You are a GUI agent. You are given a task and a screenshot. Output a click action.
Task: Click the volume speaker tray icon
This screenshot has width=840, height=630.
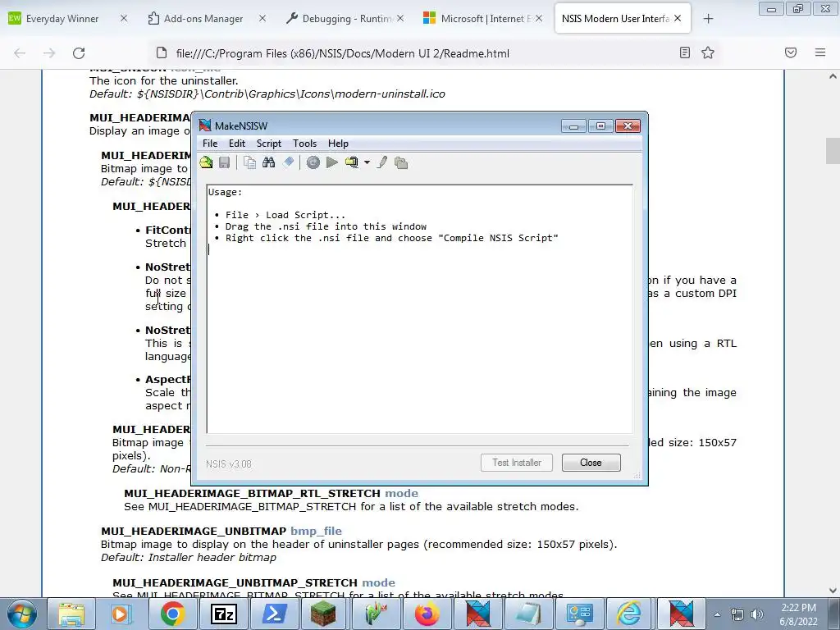pos(757,614)
